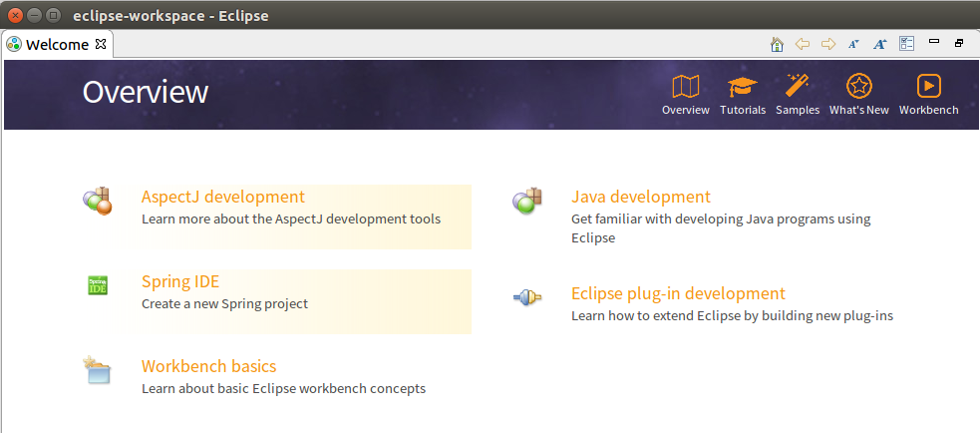Viewport: 980px width, 433px height.
Task: Restore the Welcome view panel
Action: tap(959, 43)
